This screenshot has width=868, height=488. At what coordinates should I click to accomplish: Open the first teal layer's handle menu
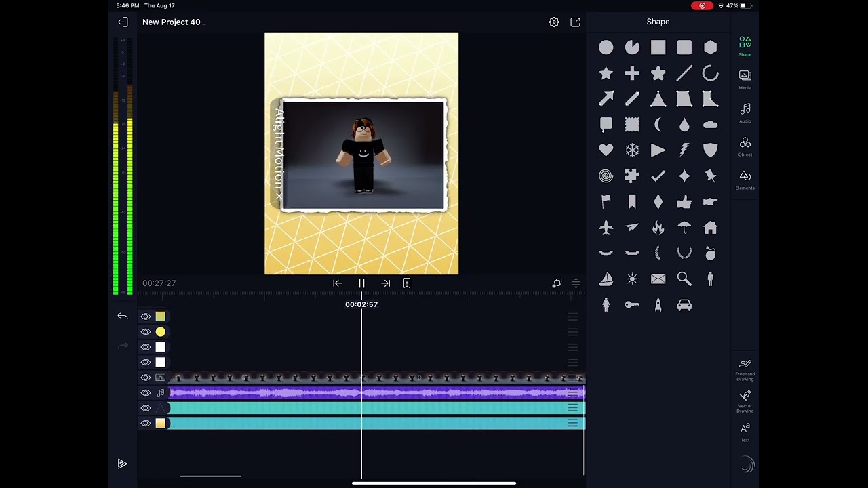[573, 408]
